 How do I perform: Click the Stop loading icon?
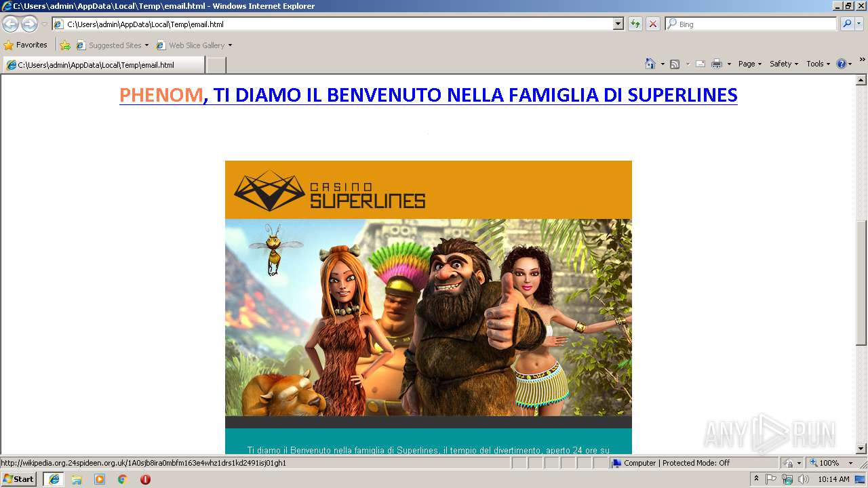click(x=653, y=24)
